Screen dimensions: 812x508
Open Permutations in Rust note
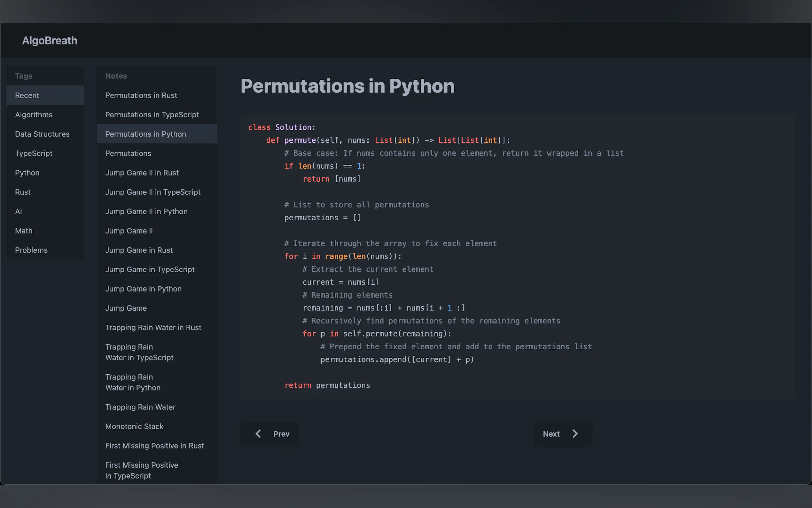pos(141,95)
